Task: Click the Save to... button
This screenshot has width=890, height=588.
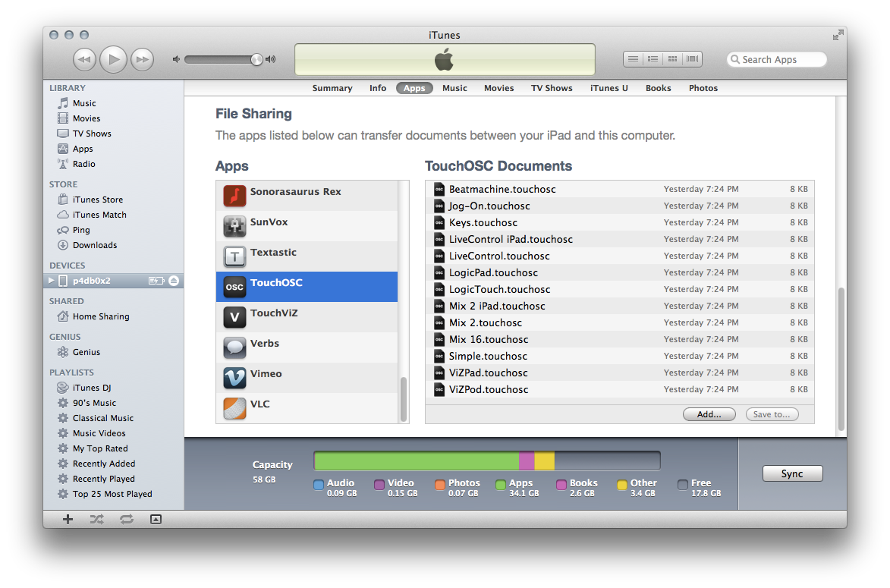Action: click(772, 414)
